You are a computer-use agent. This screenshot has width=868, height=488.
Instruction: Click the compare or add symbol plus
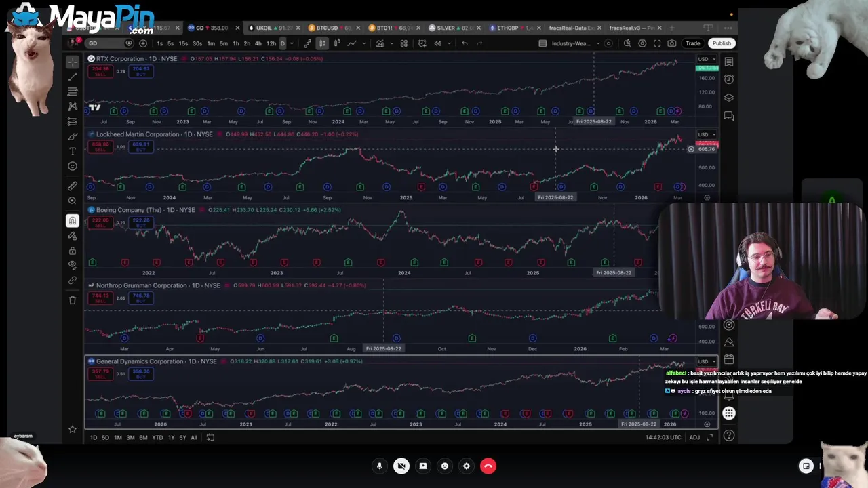click(x=143, y=43)
